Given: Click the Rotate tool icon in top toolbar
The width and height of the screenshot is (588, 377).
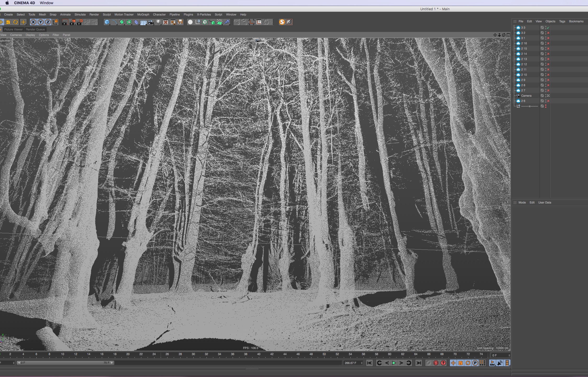Looking at the screenshot, I should [15, 22].
